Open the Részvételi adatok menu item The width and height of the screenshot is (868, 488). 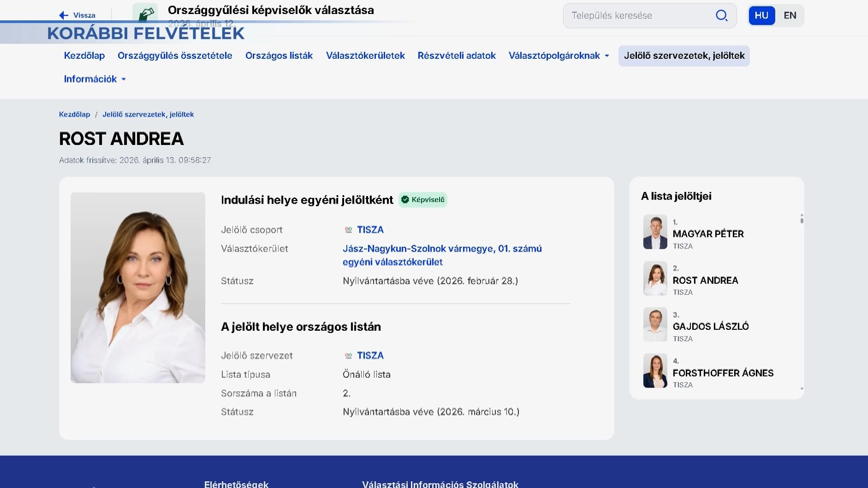pos(457,56)
